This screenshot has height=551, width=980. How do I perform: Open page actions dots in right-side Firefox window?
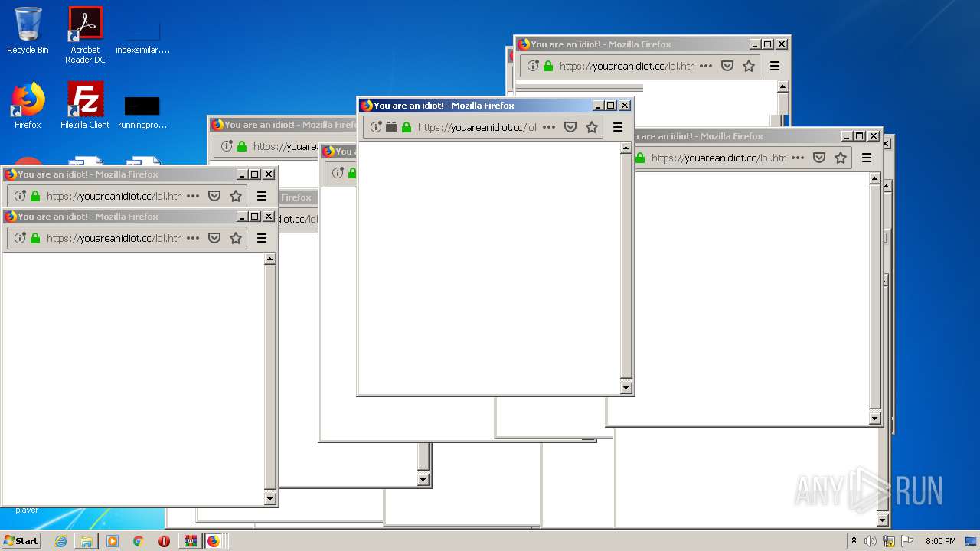click(798, 158)
